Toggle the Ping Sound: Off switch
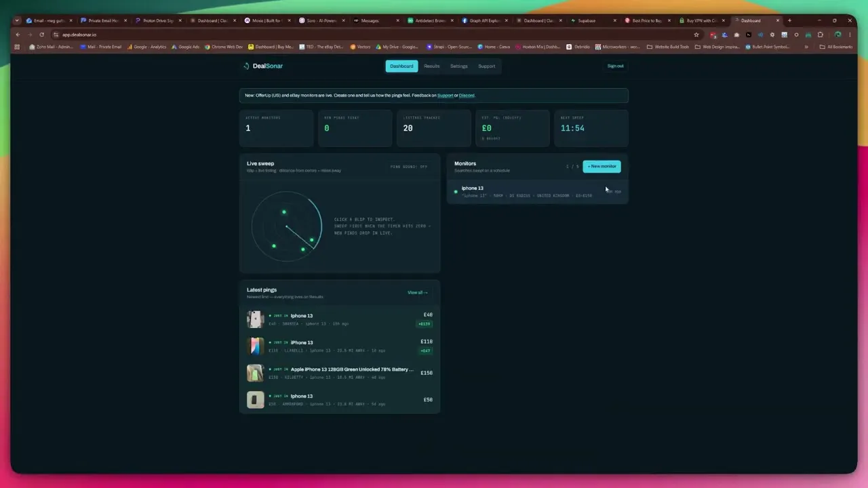Viewport: 868px width, 488px height. [409, 166]
